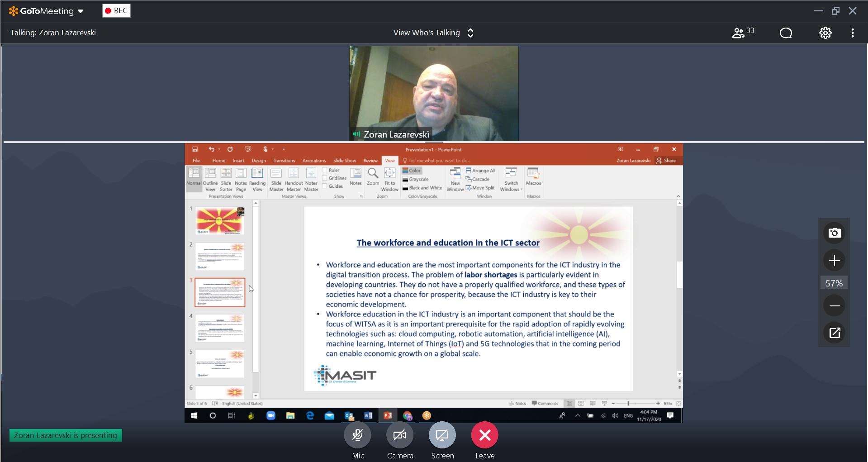Switch to the Insert ribbon tab
This screenshot has height=462, width=868.
point(238,161)
